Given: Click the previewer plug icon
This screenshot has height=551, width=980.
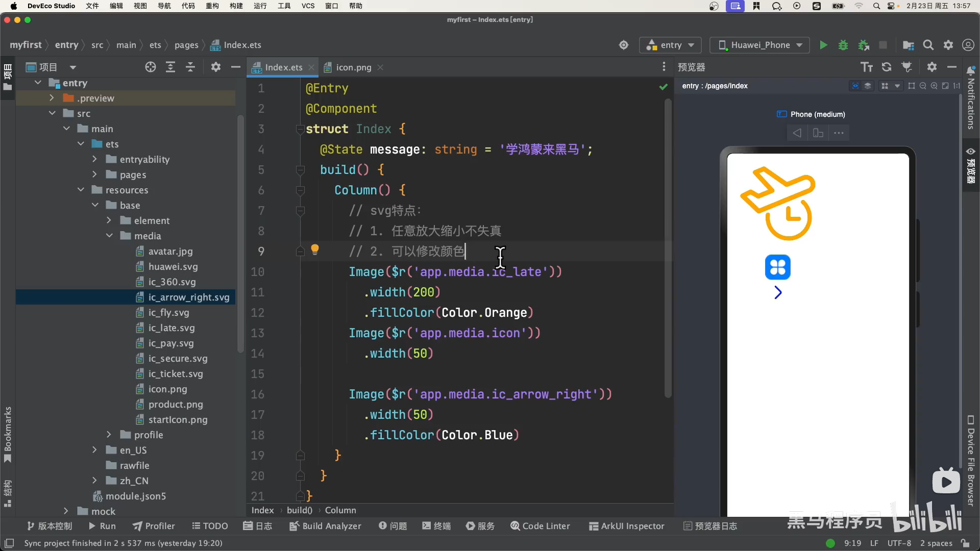Looking at the screenshot, I should [907, 67].
